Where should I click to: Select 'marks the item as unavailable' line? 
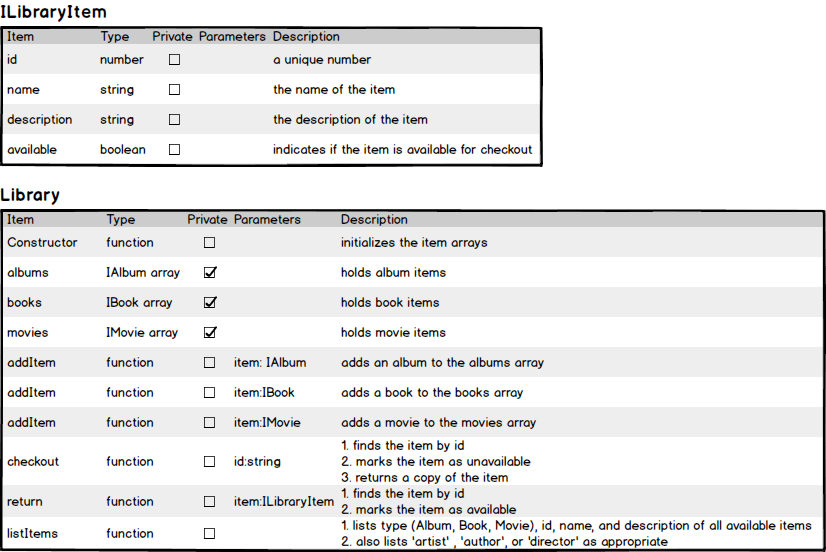coord(436,461)
